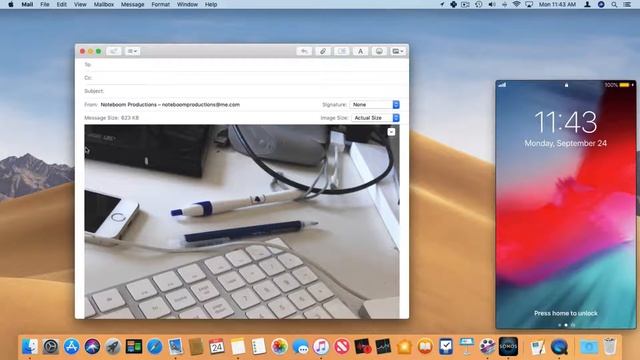This screenshot has height=360, width=640.
Task: Open the Edit menu
Action: [62, 4]
